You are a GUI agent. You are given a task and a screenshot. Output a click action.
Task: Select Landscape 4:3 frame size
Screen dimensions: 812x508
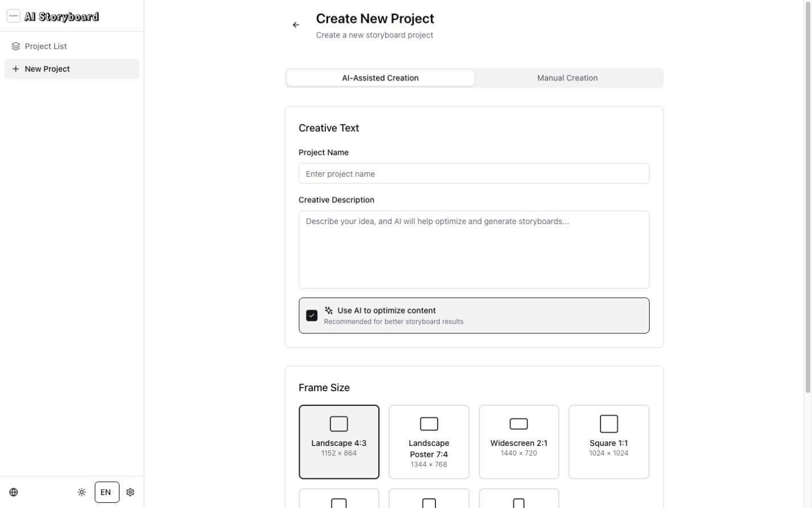tap(339, 442)
